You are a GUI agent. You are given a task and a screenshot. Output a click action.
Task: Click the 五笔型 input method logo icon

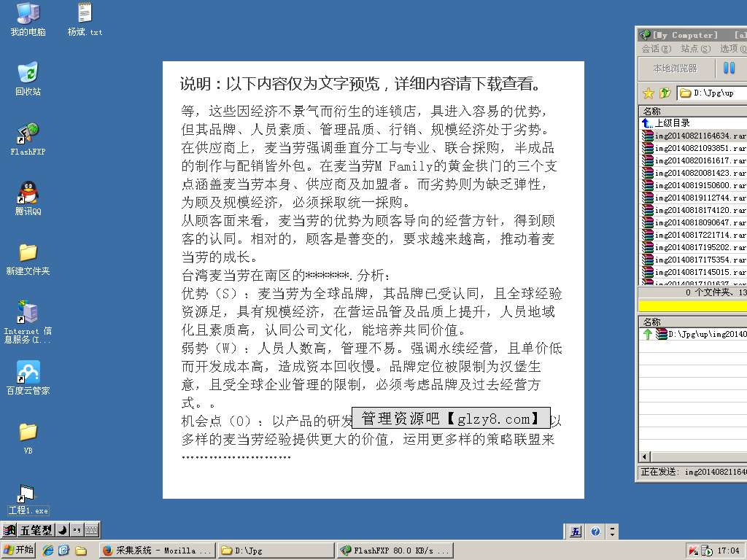point(9,529)
